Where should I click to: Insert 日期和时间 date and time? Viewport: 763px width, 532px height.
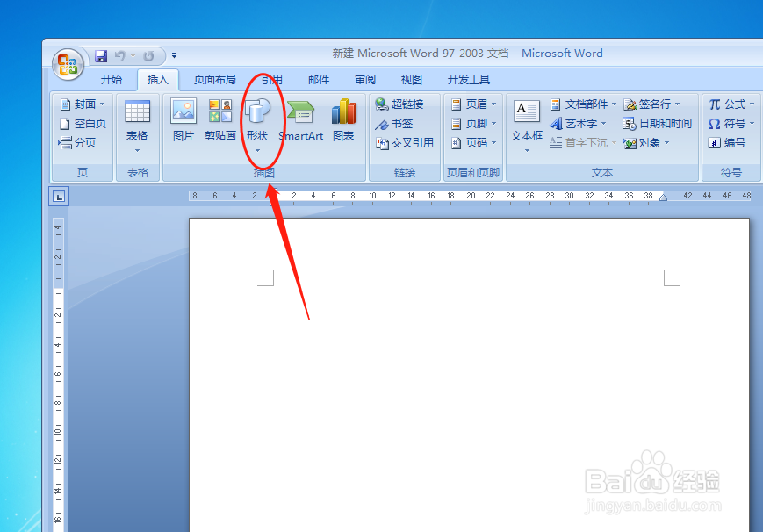pyautogui.click(x=657, y=124)
